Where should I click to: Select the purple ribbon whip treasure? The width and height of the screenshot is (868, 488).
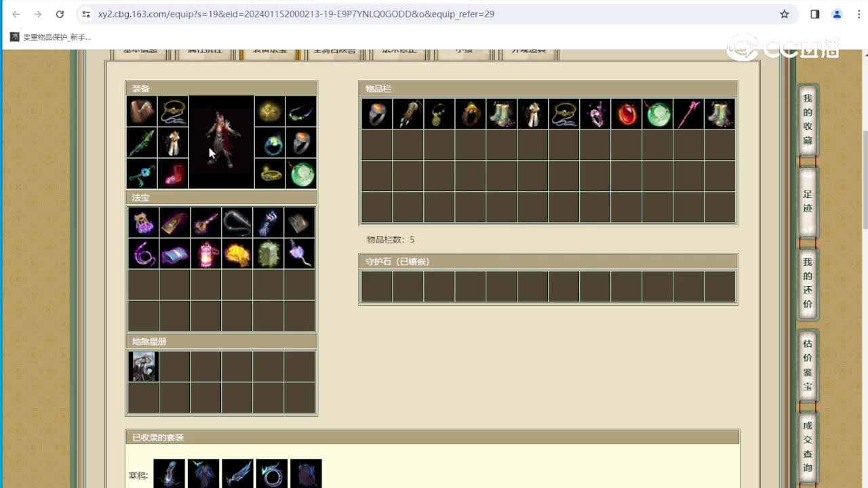point(143,253)
